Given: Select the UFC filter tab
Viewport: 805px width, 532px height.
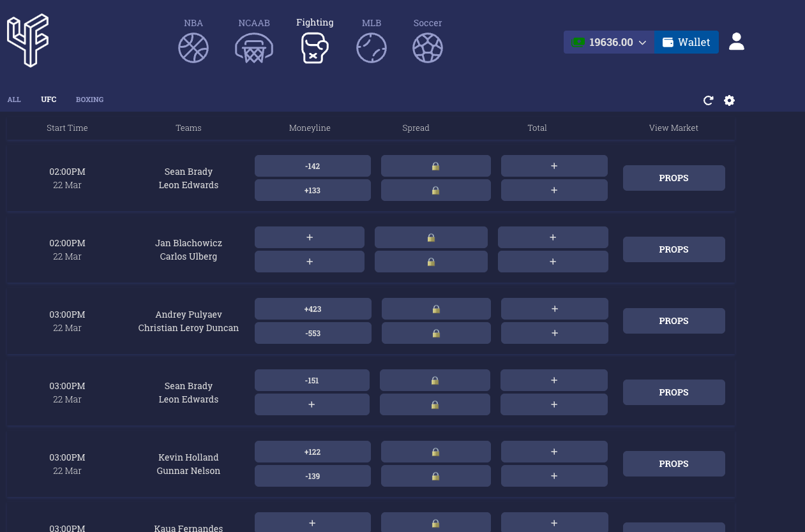Looking at the screenshot, I should click(x=49, y=100).
